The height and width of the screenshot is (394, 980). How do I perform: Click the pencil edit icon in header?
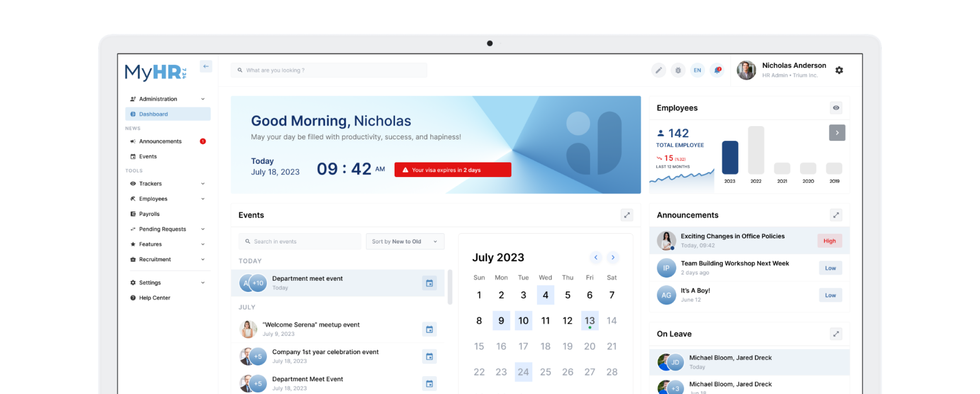click(x=658, y=70)
